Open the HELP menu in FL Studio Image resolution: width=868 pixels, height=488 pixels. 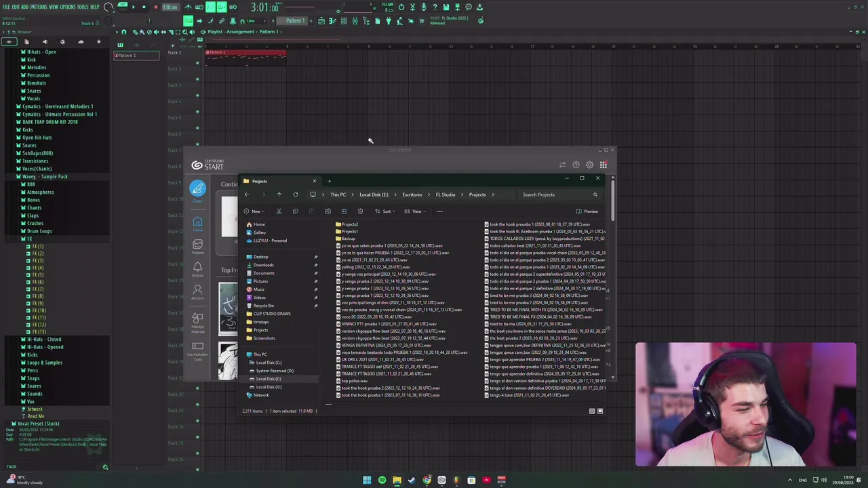click(x=95, y=7)
